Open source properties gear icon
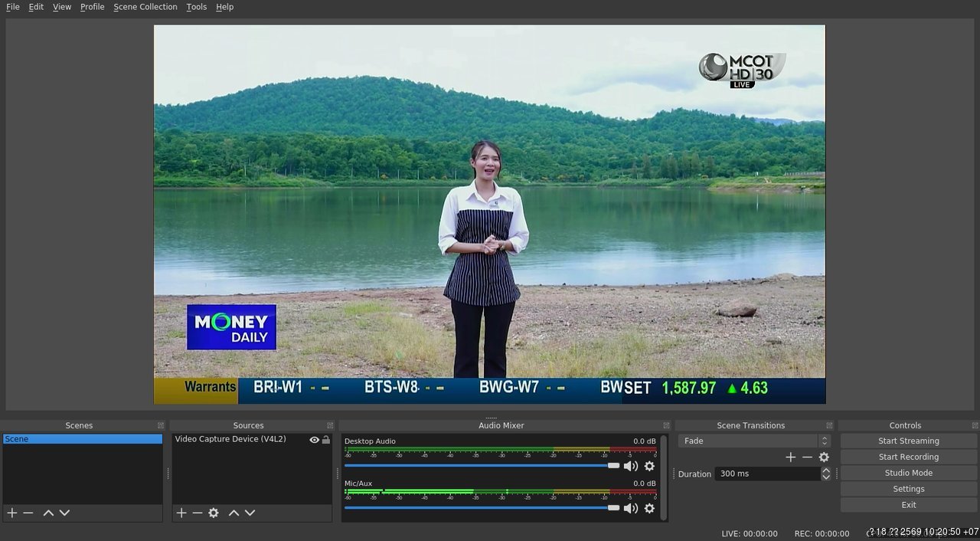This screenshot has width=980, height=541. point(214,513)
